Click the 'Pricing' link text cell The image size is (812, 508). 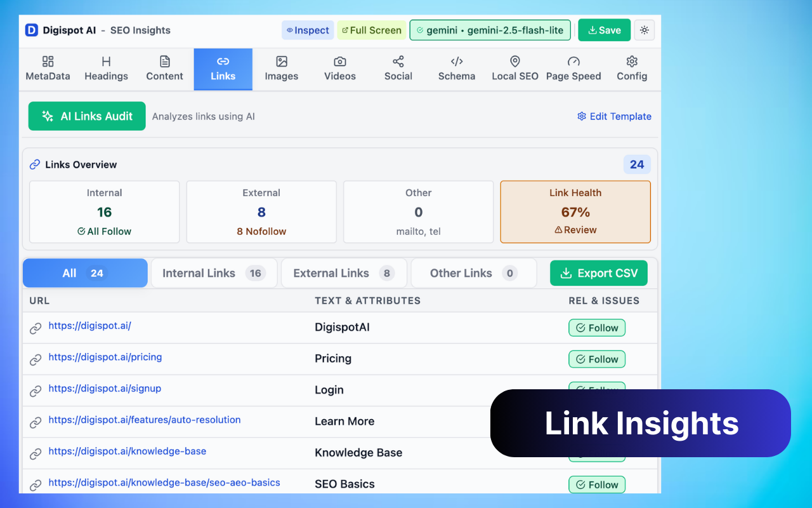[x=333, y=359]
